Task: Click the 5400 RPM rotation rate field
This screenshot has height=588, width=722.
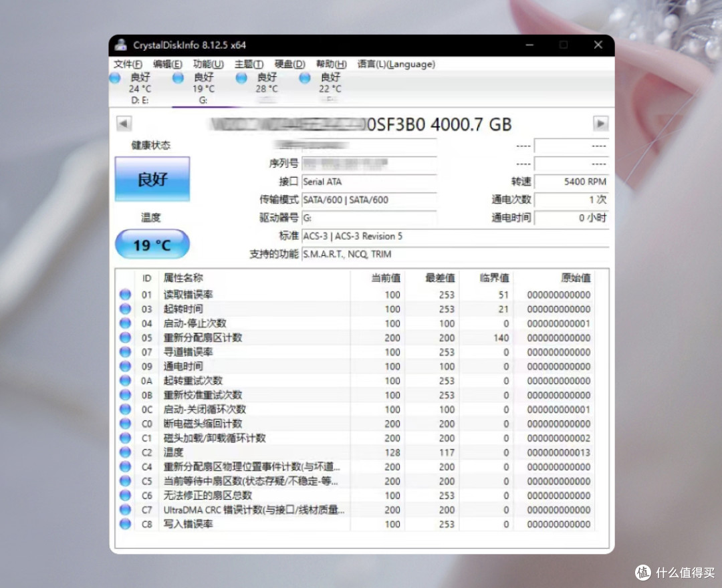Action: pyautogui.click(x=572, y=182)
